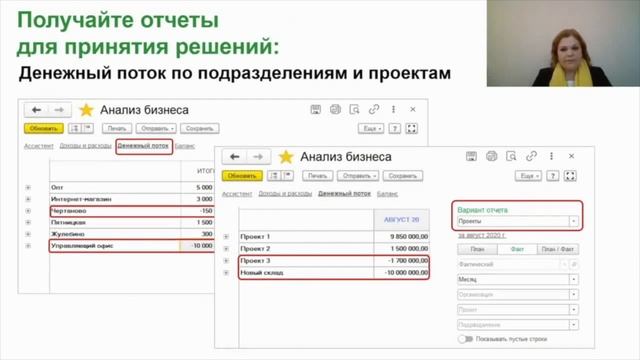
Task: Click save diskette icon in front window header
Action: click(x=471, y=156)
